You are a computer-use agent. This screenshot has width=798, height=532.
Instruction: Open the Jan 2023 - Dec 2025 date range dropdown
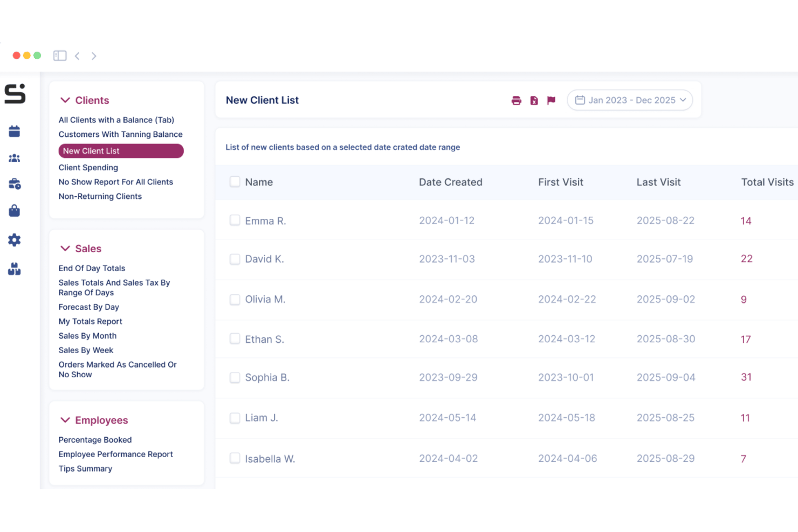tap(630, 100)
